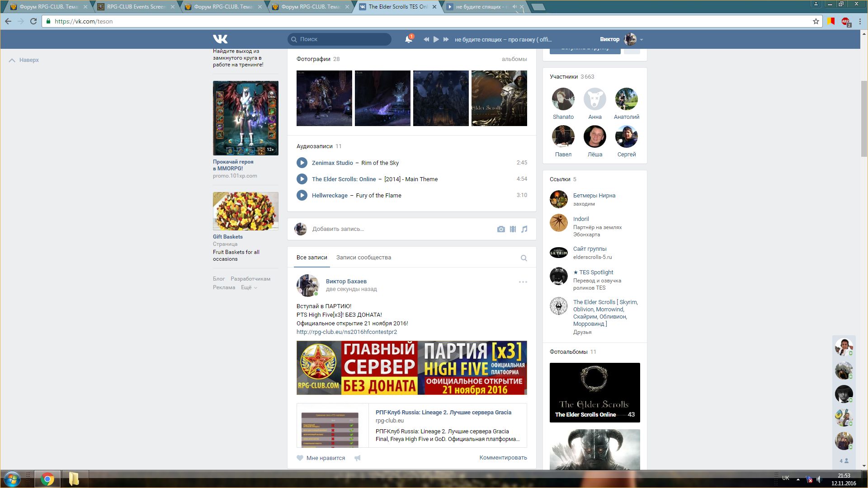Open Прокачай героя в MMORPG ad
The width and height of the screenshot is (868, 488).
233,165
